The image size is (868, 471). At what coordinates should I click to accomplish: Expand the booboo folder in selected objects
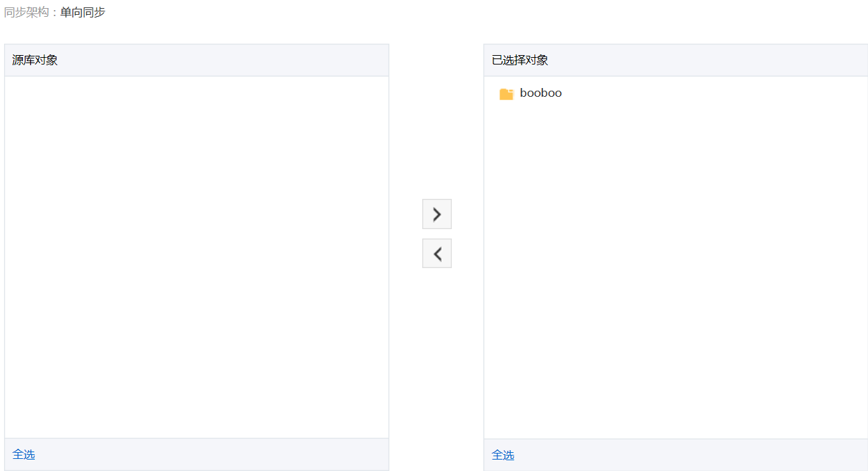pyautogui.click(x=506, y=94)
